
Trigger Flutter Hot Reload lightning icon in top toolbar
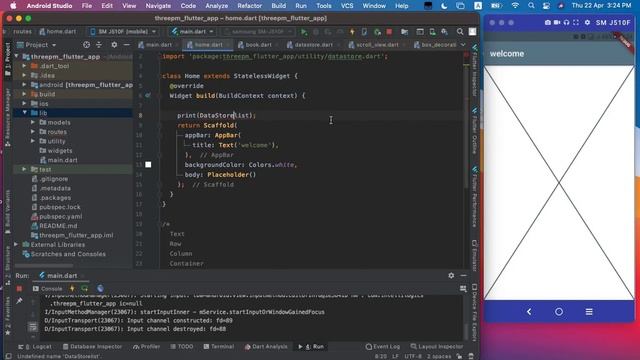click(x=352, y=32)
